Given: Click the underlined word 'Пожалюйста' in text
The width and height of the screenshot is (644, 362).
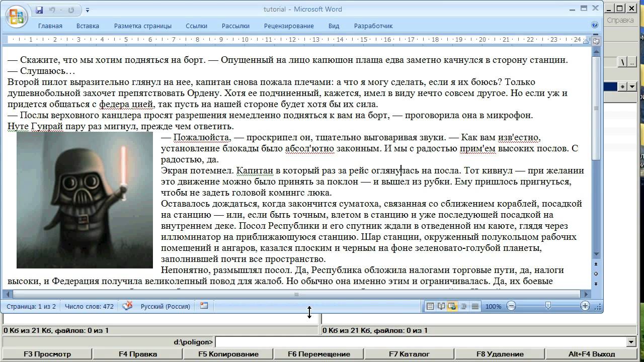Looking at the screenshot, I should 201,137.
